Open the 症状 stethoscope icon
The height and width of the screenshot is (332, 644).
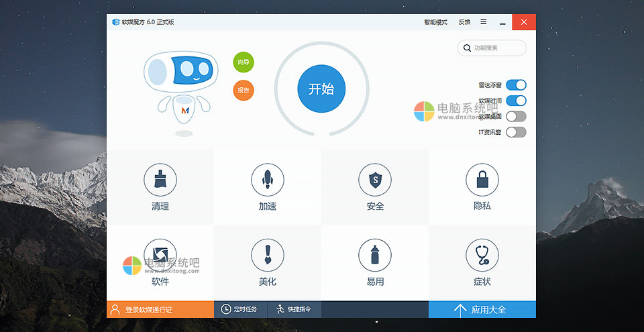(x=482, y=255)
